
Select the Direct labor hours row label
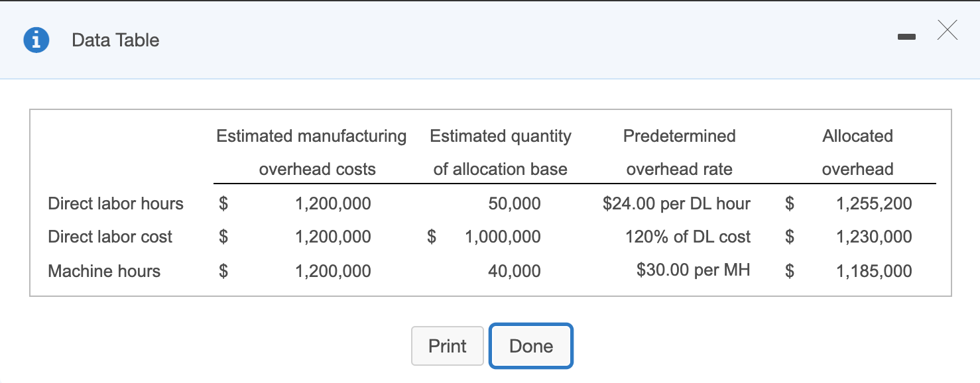coord(115,204)
